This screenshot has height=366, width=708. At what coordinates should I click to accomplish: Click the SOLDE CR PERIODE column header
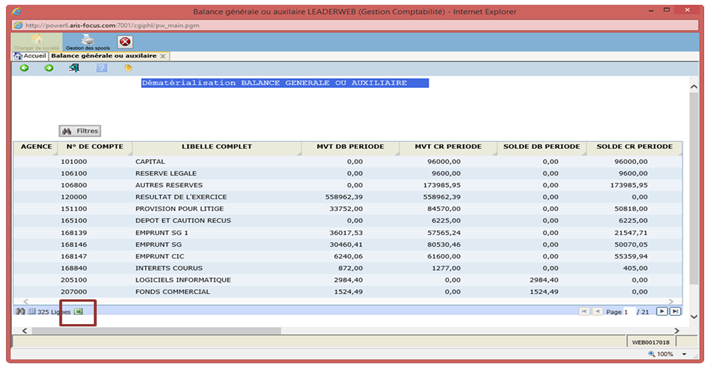pyautogui.click(x=634, y=147)
